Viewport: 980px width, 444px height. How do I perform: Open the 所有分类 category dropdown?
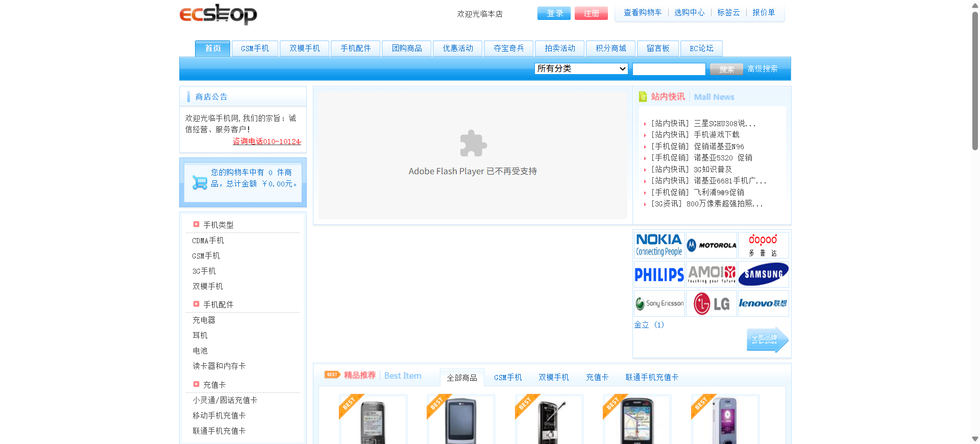[x=581, y=68]
